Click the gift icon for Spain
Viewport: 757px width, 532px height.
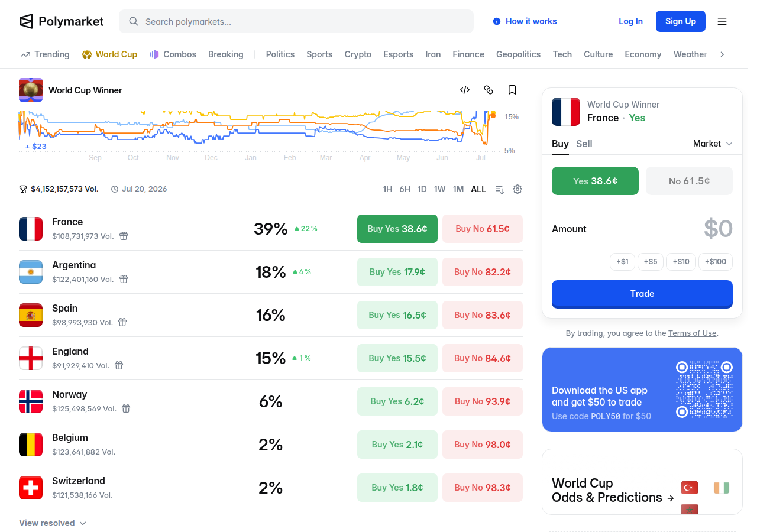tap(122, 322)
